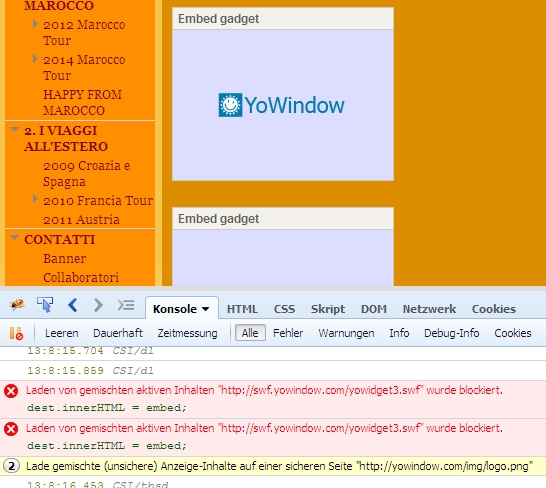Screen dimensions: 546x488
Task: Open the Konsole tab dropdown arrow
Action: click(205, 309)
